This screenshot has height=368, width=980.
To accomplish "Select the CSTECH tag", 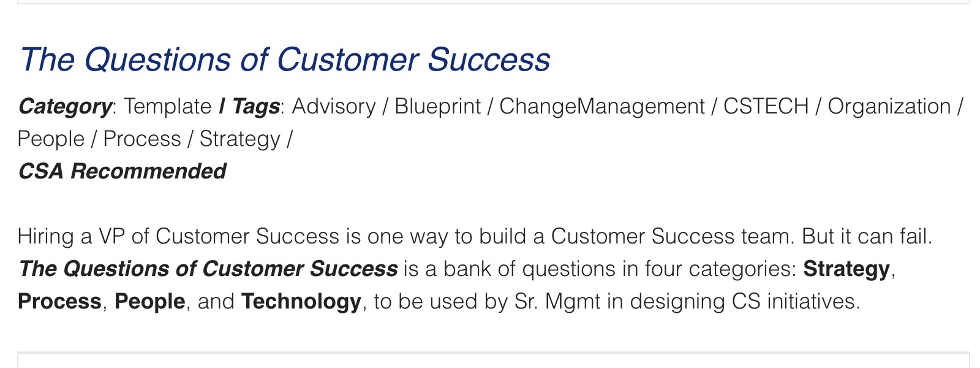I will [x=766, y=107].
